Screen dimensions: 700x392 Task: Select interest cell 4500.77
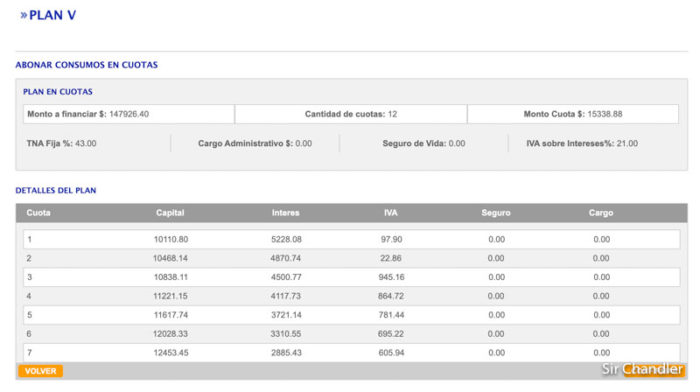(286, 277)
